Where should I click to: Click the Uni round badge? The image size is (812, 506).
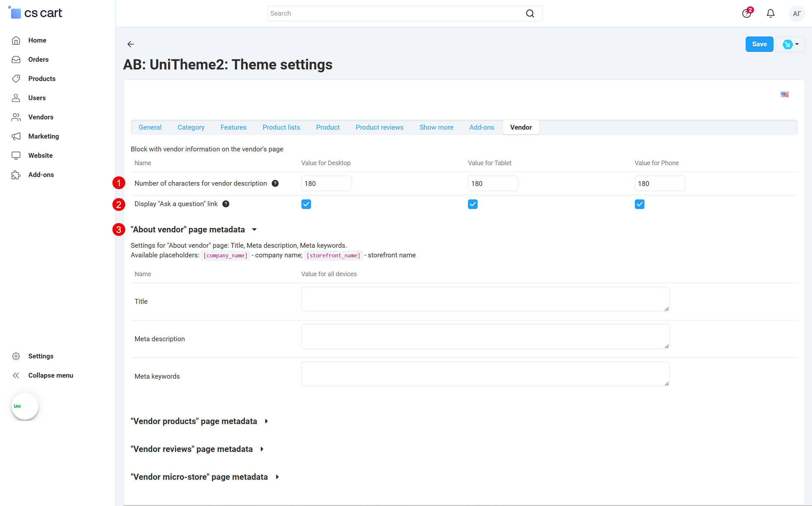(x=25, y=406)
